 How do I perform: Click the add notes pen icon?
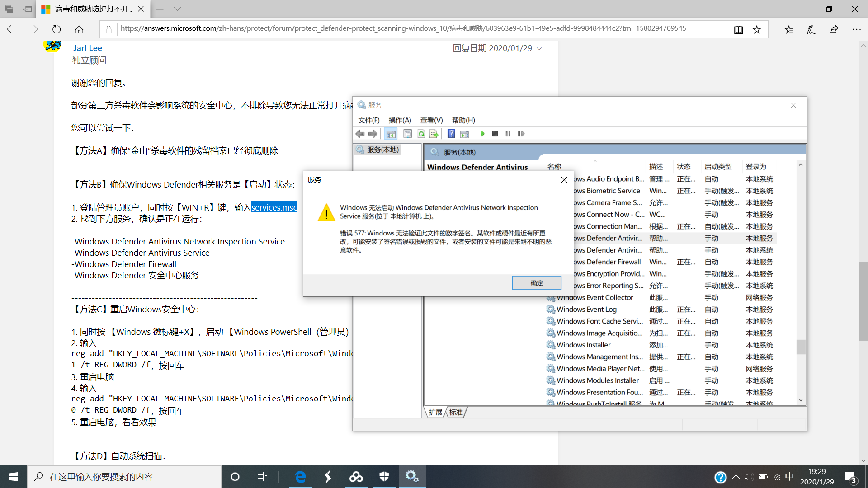811,29
